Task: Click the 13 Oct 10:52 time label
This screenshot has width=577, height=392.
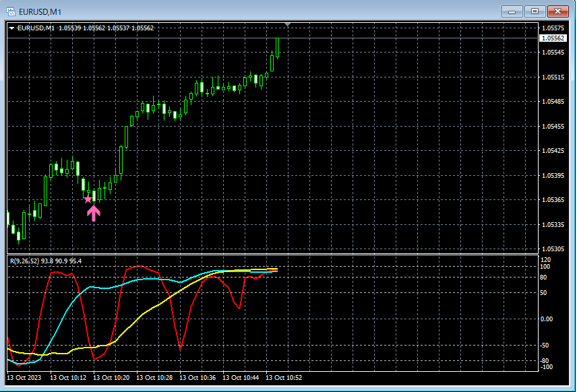Action: click(x=284, y=378)
